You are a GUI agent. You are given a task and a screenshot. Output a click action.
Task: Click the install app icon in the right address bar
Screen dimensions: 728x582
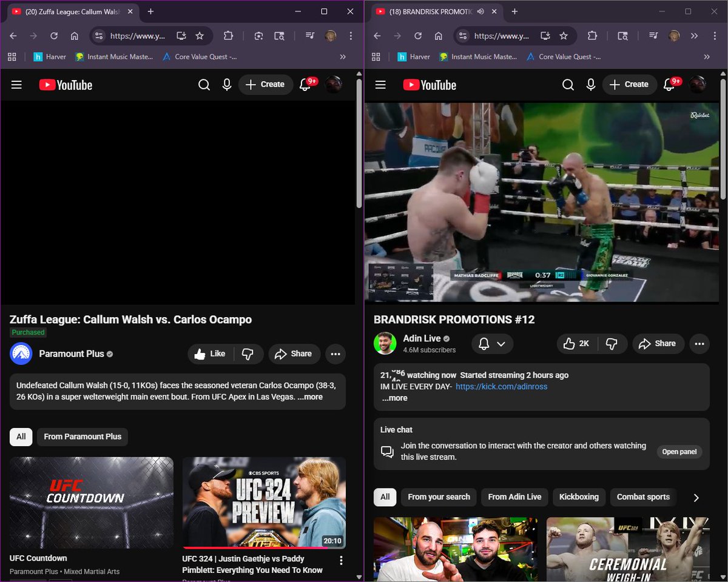coord(545,36)
